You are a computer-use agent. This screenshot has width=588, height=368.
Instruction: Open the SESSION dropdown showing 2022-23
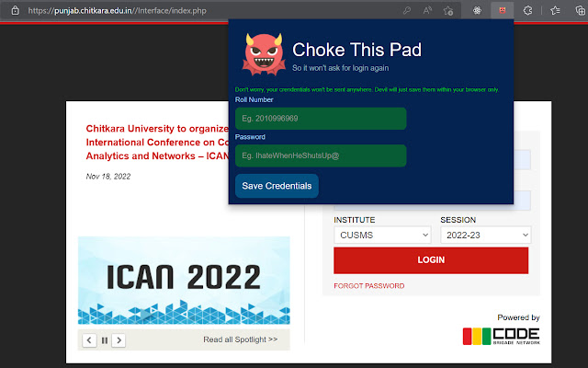[x=486, y=236]
